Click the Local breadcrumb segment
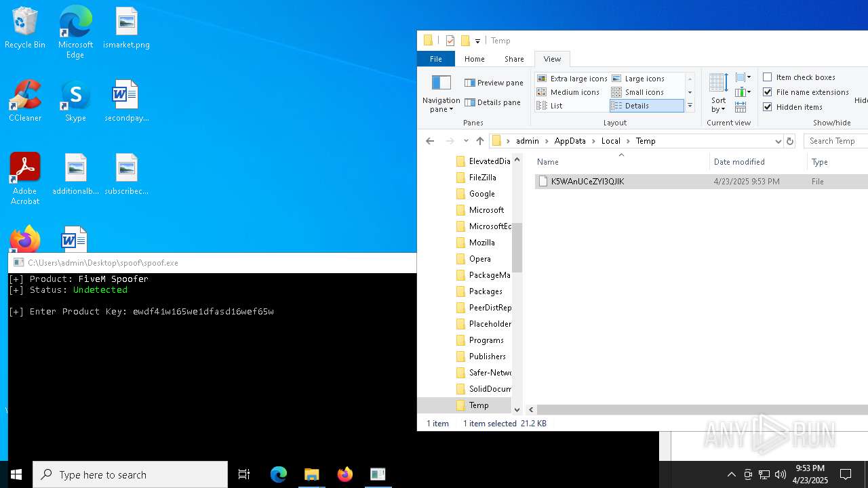The image size is (868, 488). tap(610, 141)
